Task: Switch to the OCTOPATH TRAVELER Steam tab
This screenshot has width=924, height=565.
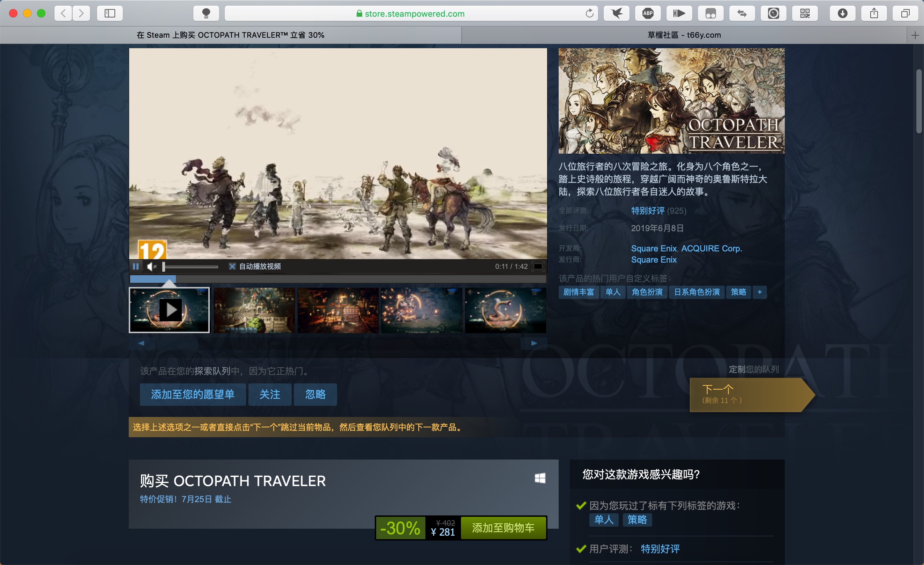Action: [231, 35]
